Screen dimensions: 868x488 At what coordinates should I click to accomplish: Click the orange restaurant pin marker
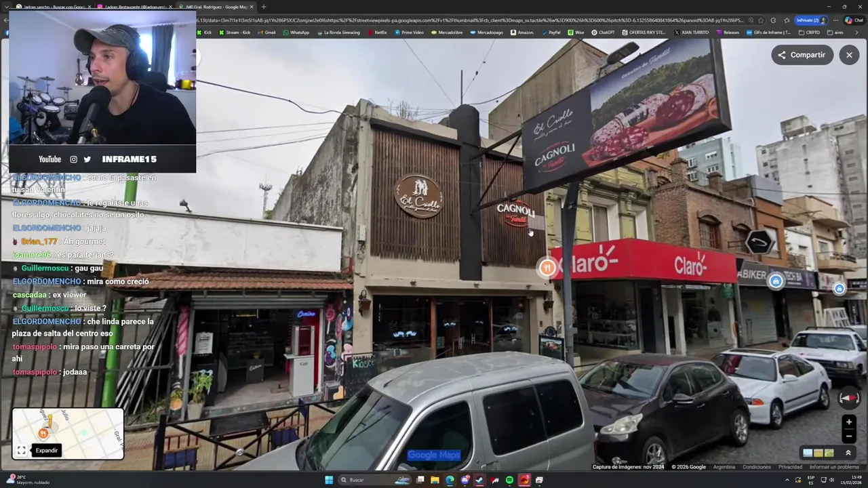point(547,268)
